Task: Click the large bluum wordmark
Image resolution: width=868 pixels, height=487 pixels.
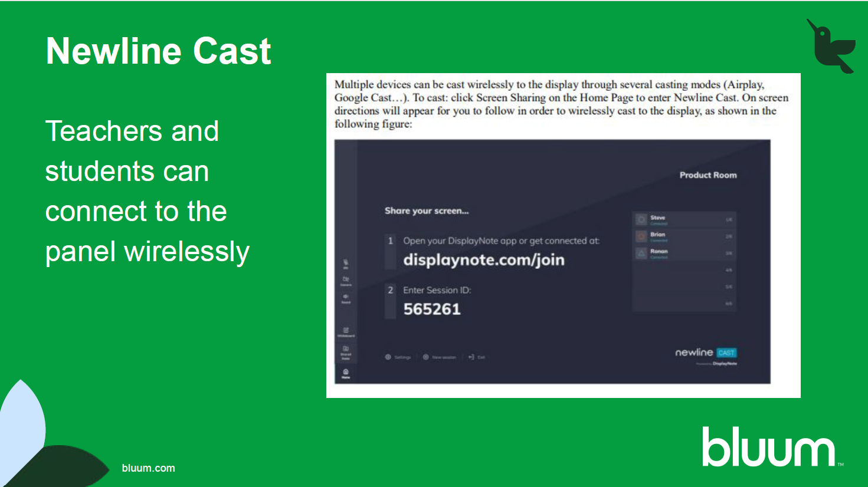Action: click(769, 446)
